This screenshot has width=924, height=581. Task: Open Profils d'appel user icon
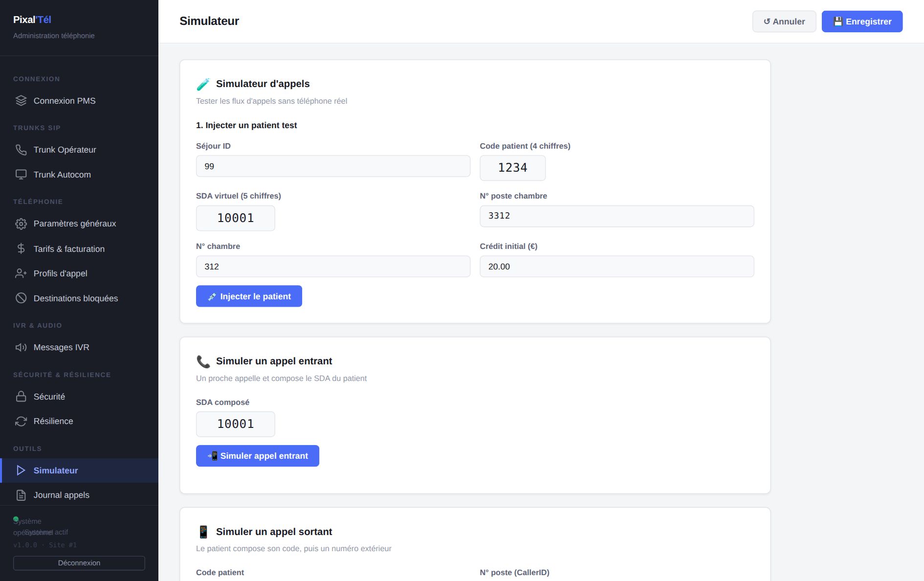click(x=21, y=273)
